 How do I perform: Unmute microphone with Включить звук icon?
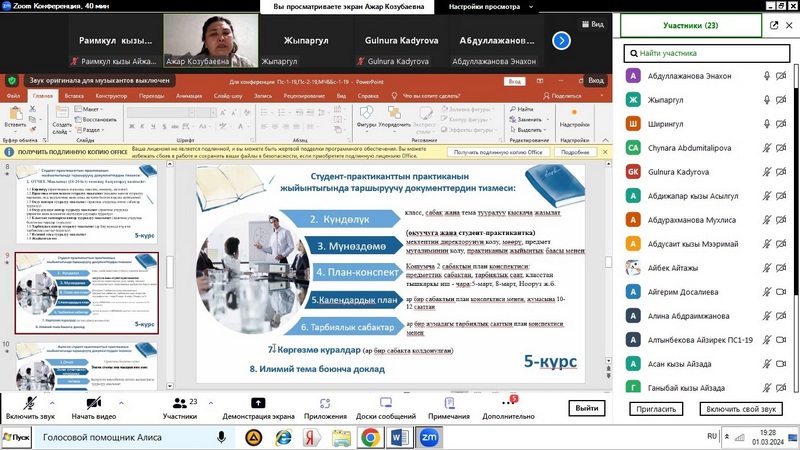point(29,403)
